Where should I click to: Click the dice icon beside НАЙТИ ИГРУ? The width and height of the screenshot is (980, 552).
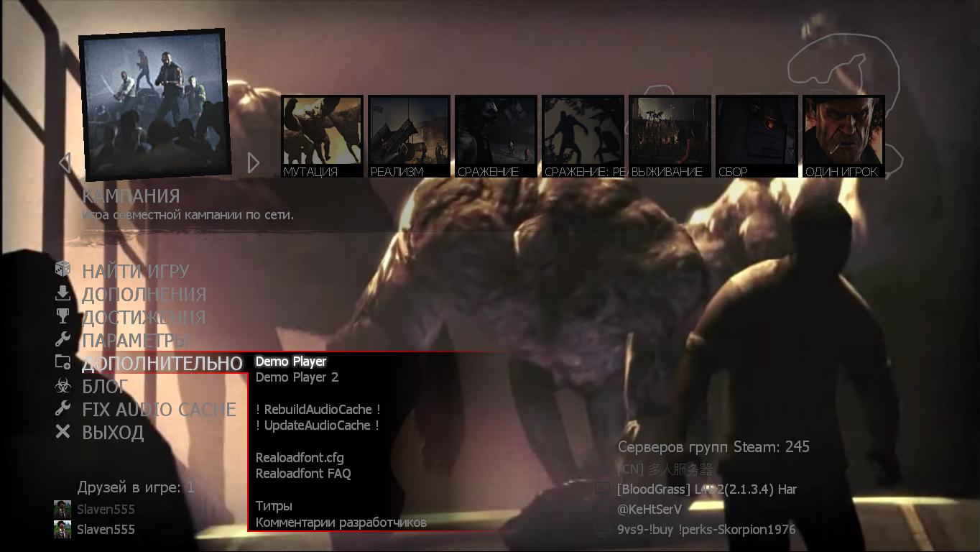click(x=63, y=269)
